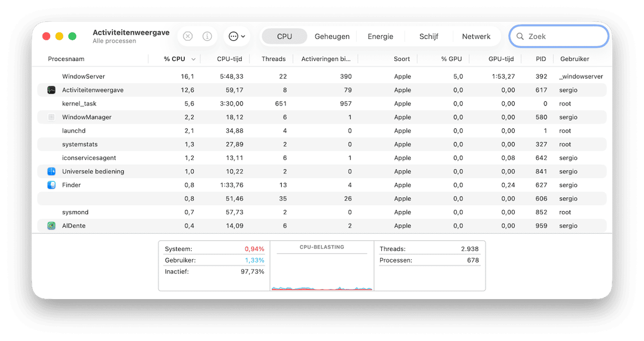Click the Finder icon in process list

point(51,185)
